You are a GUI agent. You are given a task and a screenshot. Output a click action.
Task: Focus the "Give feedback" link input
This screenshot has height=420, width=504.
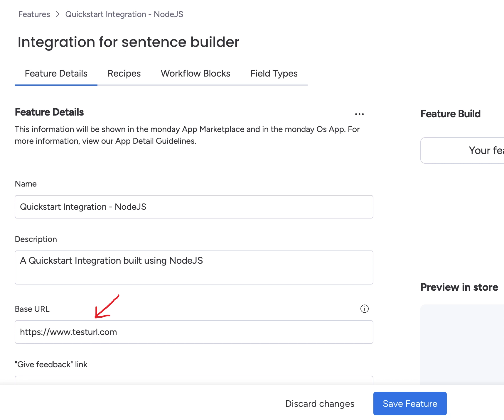pyautogui.click(x=194, y=380)
